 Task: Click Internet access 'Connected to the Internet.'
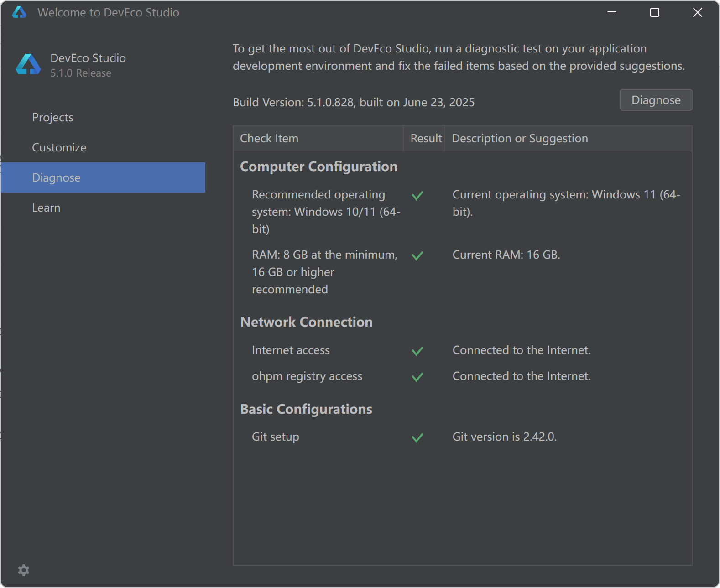tap(522, 350)
